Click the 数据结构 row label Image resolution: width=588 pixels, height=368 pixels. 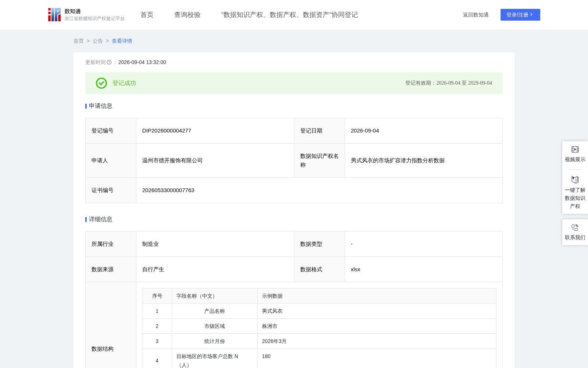[x=103, y=349]
